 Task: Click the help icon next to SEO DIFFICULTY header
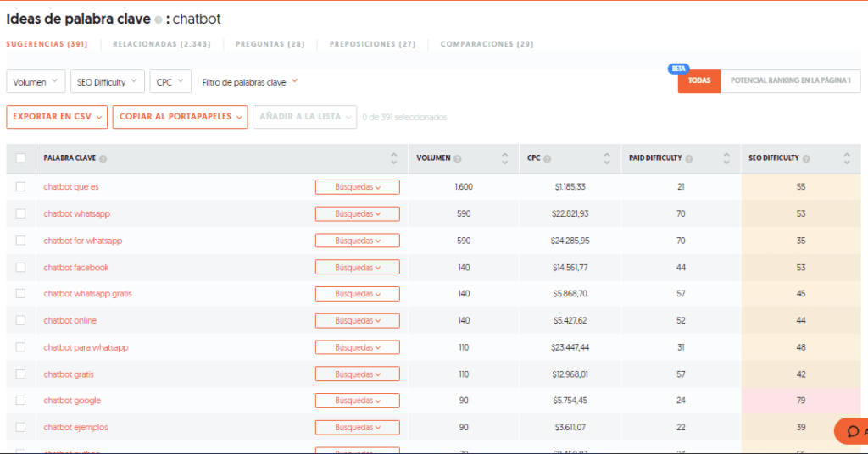click(x=806, y=158)
